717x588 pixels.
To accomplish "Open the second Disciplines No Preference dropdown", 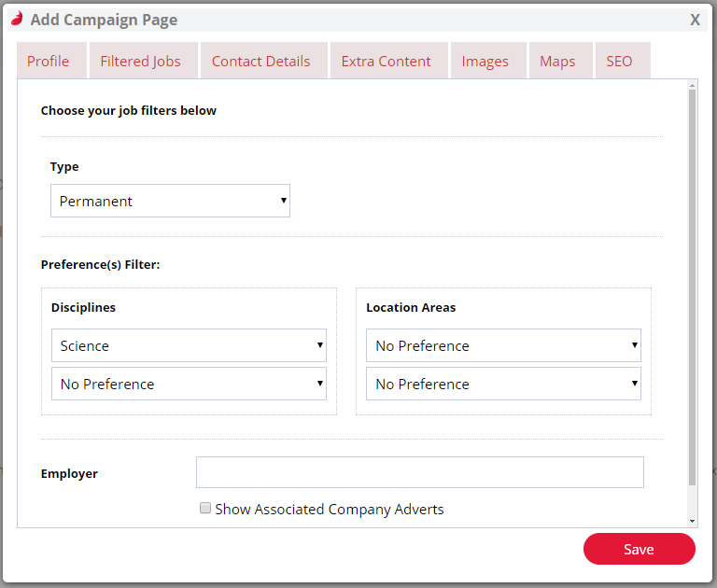I will [x=189, y=384].
